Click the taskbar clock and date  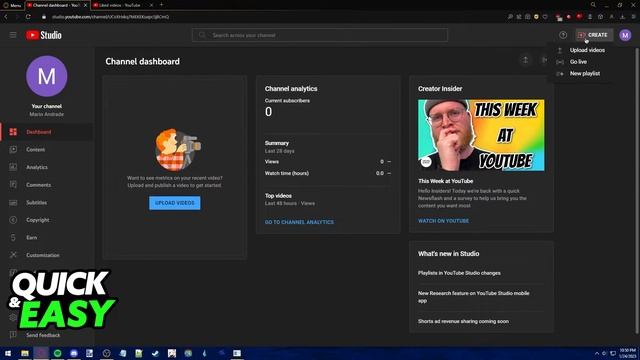(x=627, y=353)
